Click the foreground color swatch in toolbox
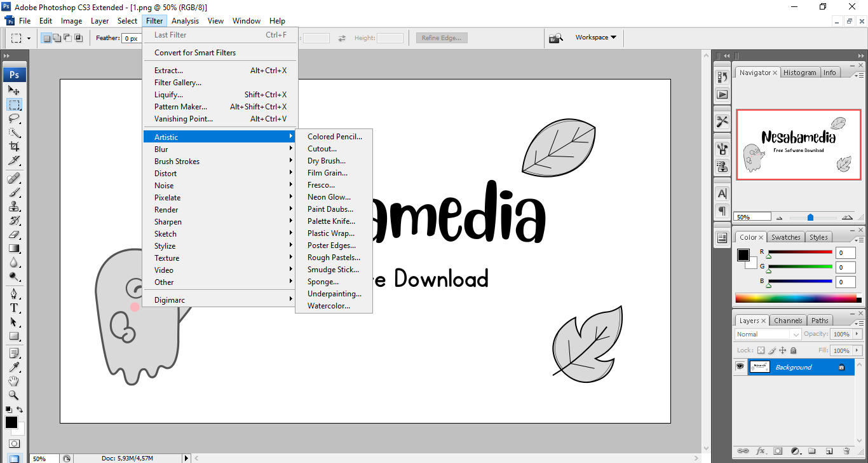The height and width of the screenshot is (463, 868). click(x=11, y=422)
